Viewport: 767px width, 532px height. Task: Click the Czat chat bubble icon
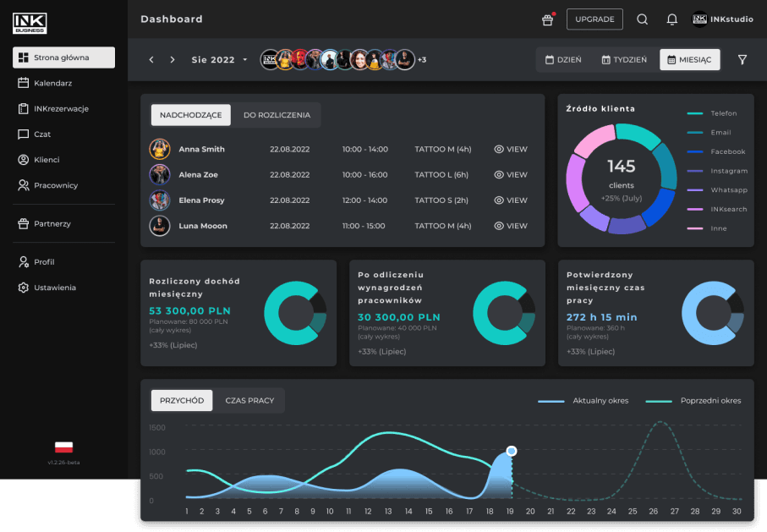pos(23,134)
